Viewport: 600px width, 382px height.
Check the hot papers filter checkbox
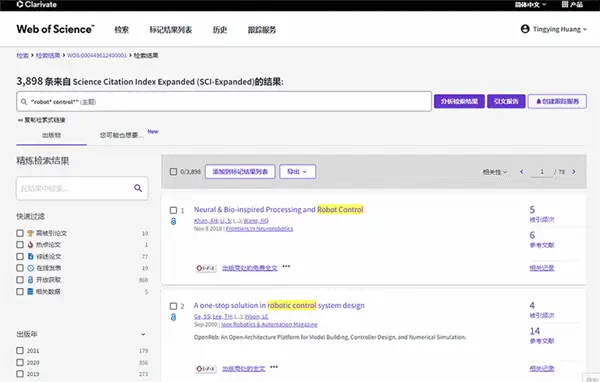(20, 245)
